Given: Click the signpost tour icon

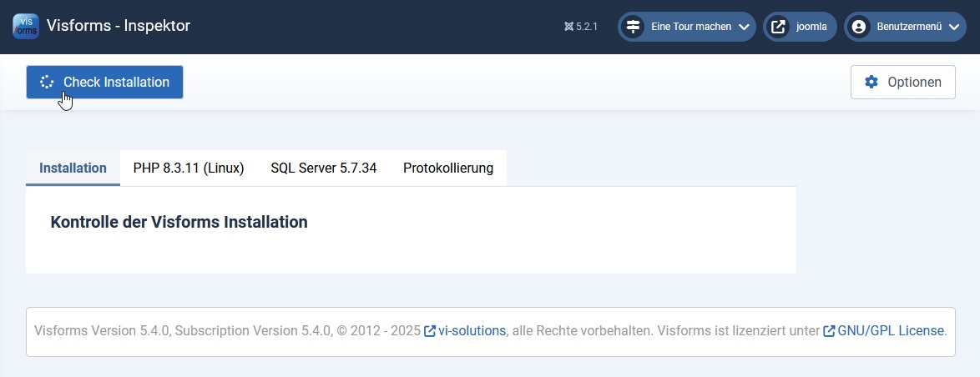Looking at the screenshot, I should [x=634, y=27].
